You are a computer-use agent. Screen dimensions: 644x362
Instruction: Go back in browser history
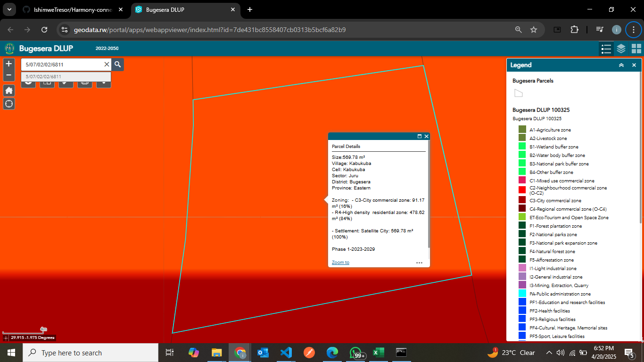click(10, 30)
